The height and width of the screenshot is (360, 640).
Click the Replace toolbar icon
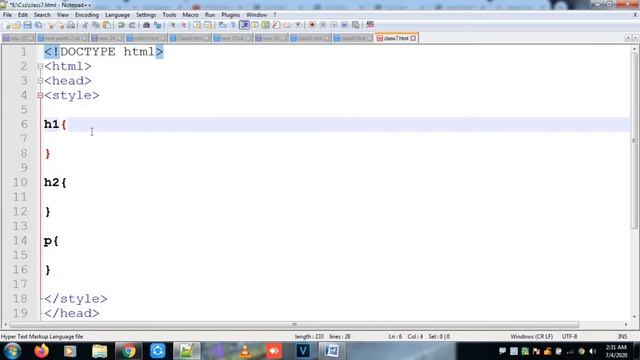(158, 25)
